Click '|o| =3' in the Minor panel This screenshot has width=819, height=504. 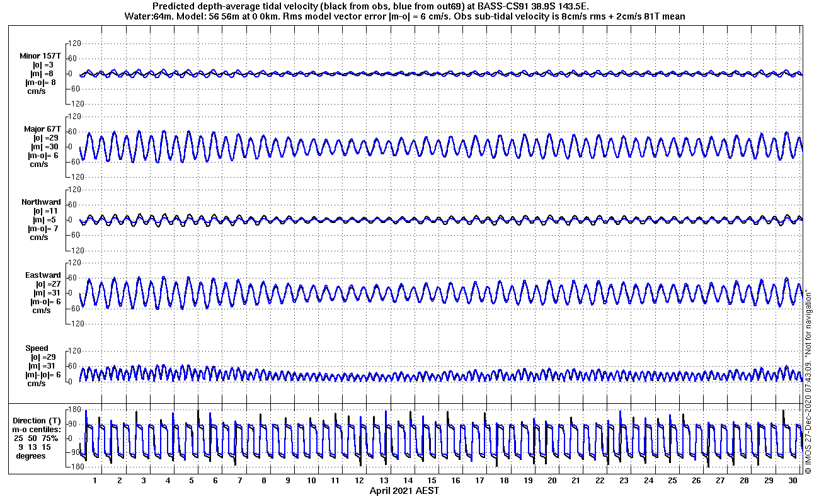click(43, 65)
